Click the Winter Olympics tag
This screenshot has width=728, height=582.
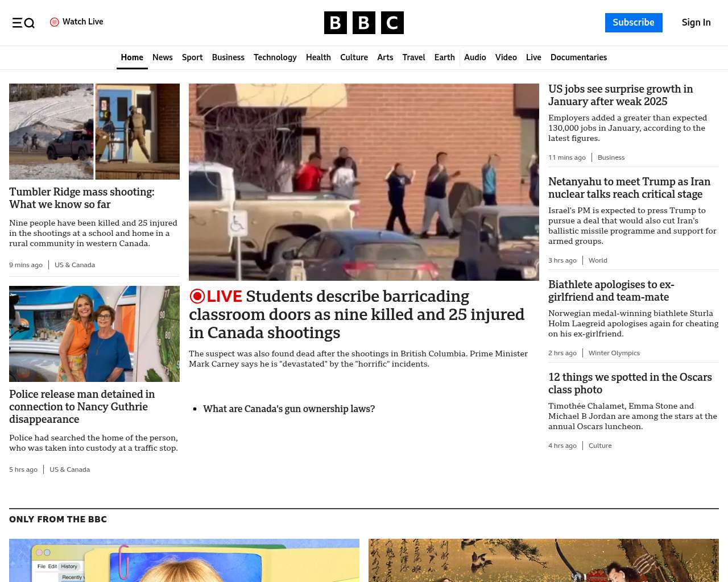click(614, 353)
